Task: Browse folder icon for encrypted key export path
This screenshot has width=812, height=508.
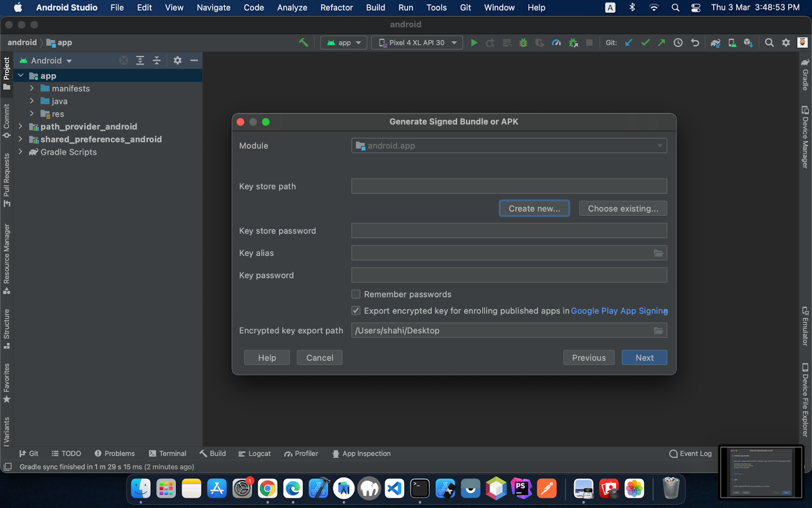Action: point(658,331)
